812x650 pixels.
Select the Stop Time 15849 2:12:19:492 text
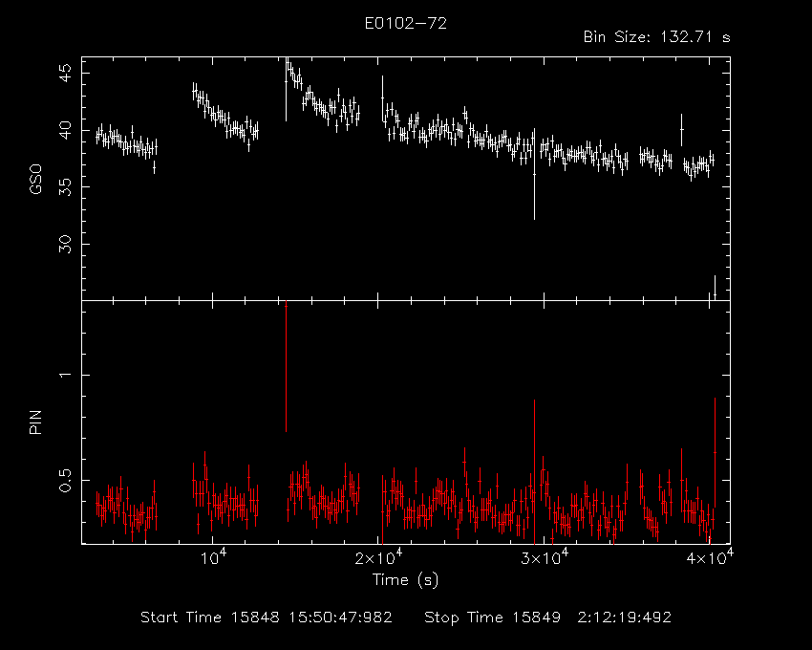click(548, 617)
